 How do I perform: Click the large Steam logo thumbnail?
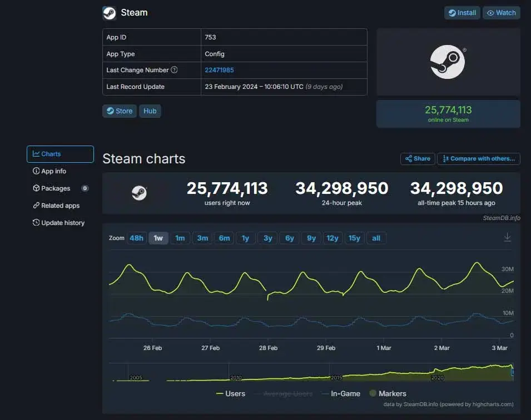(448, 62)
